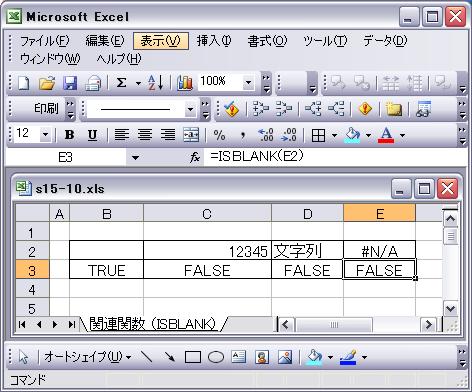Launch the Chart Wizard icon
Image resolution: width=472 pixels, height=392 pixels.
tap(185, 82)
